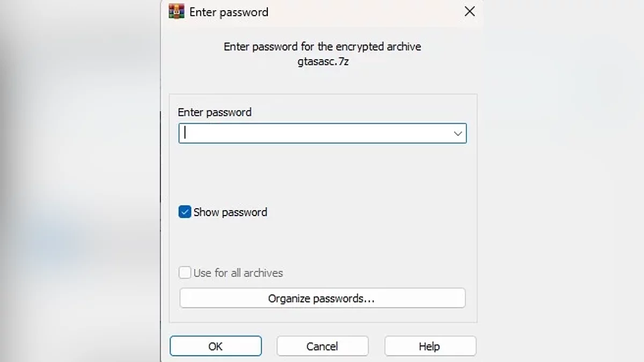Click the encrypted archive prompt message

[322, 47]
